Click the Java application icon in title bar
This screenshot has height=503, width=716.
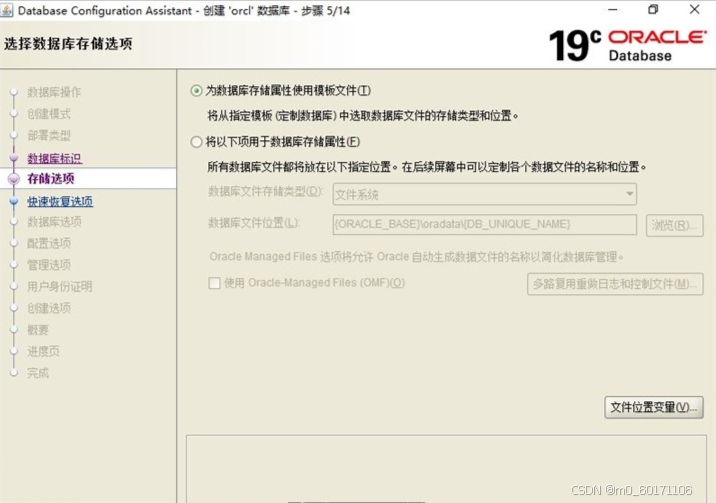pos(7,10)
